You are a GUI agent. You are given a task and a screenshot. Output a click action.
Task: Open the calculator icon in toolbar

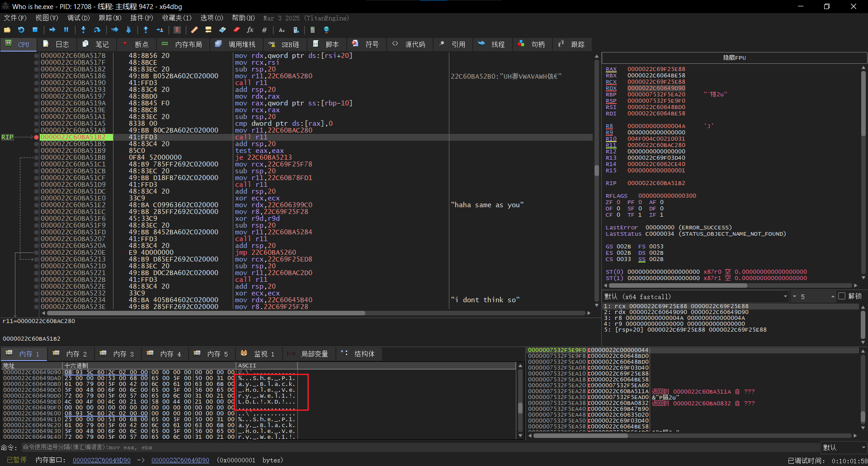pyautogui.click(x=312, y=30)
